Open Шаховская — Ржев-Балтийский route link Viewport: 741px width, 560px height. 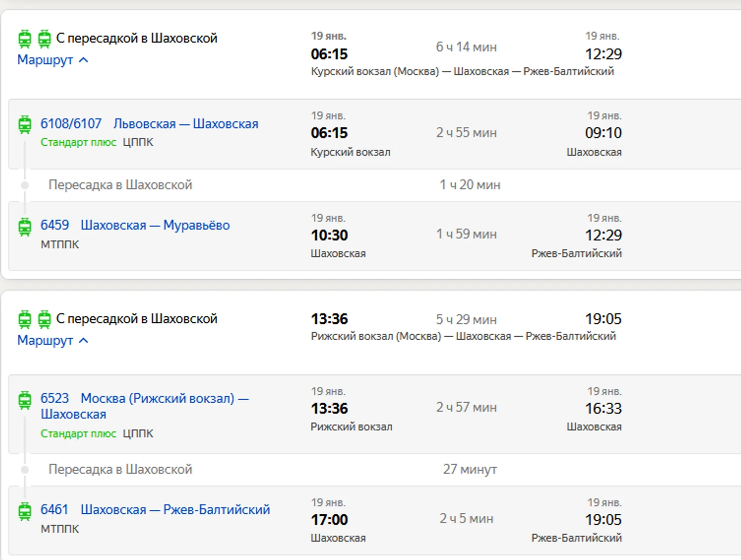point(175,510)
